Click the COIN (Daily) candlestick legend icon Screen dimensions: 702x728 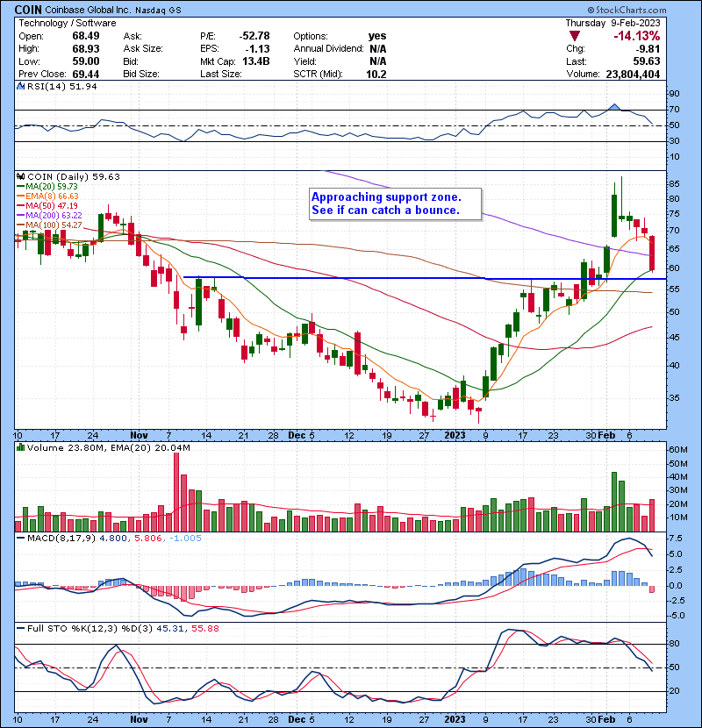pyautogui.click(x=20, y=175)
